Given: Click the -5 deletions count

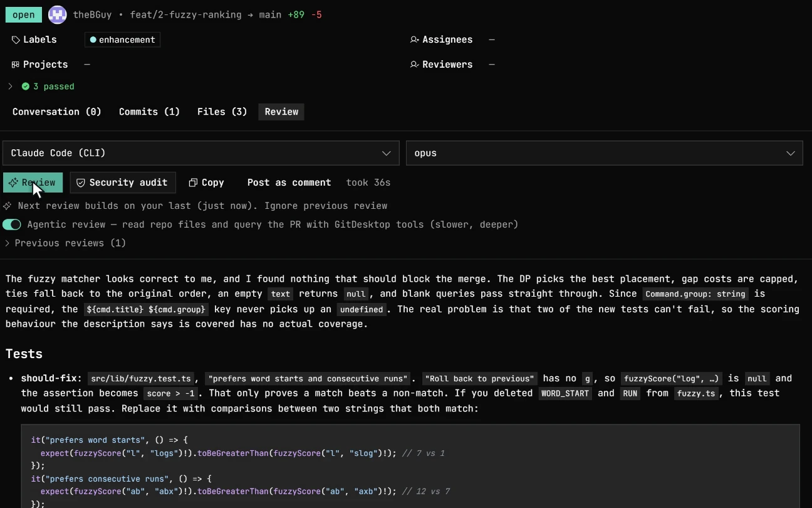Looking at the screenshot, I should (316, 14).
